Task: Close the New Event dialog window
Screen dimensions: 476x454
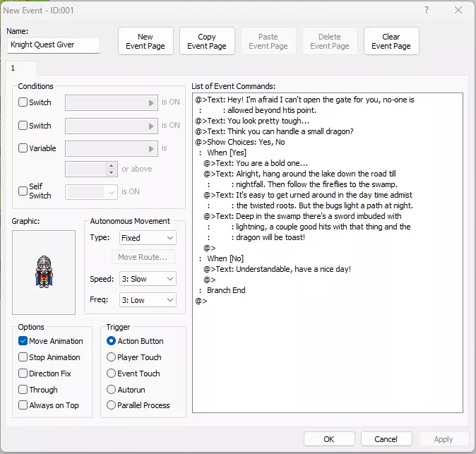Action: point(458,11)
